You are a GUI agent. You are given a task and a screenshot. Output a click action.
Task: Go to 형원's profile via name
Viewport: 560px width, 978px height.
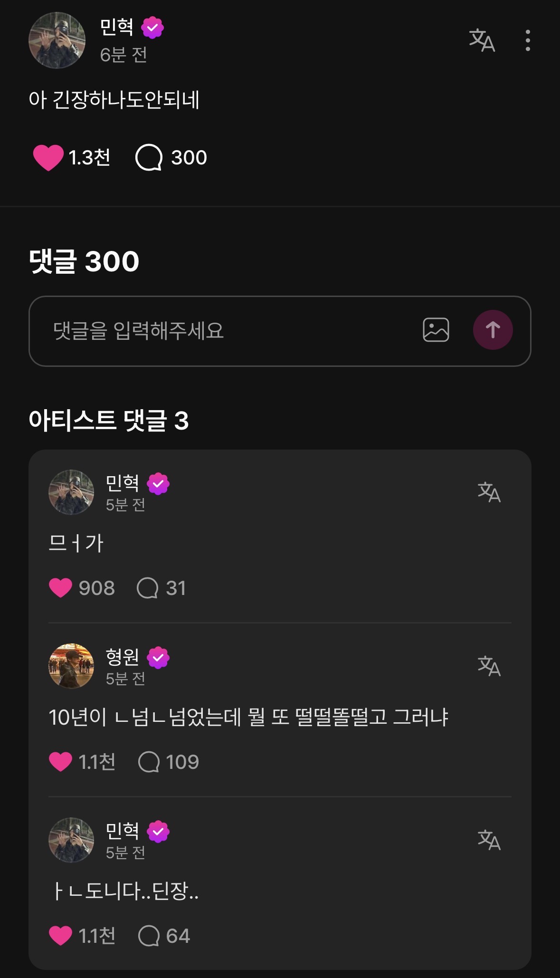point(123,657)
